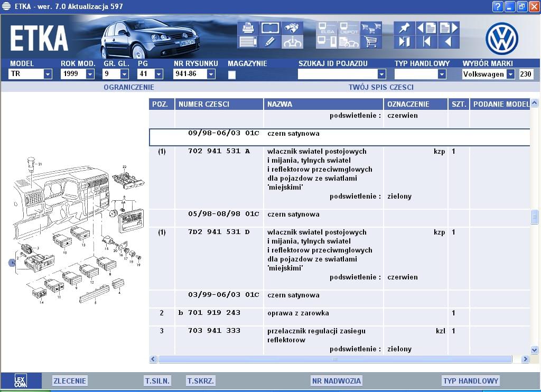Click the OGRANICZENIE tab label

pos(129,87)
